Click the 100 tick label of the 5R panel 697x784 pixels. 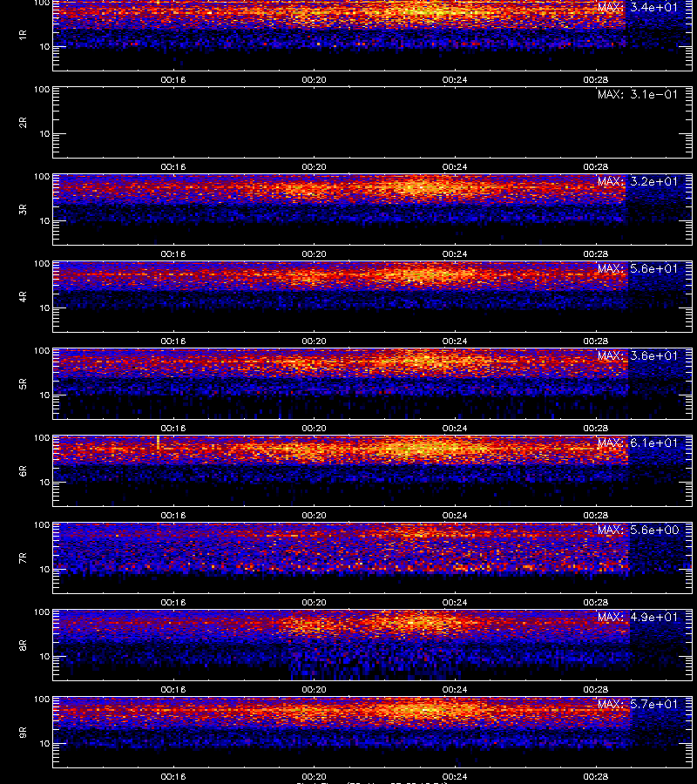42,351
